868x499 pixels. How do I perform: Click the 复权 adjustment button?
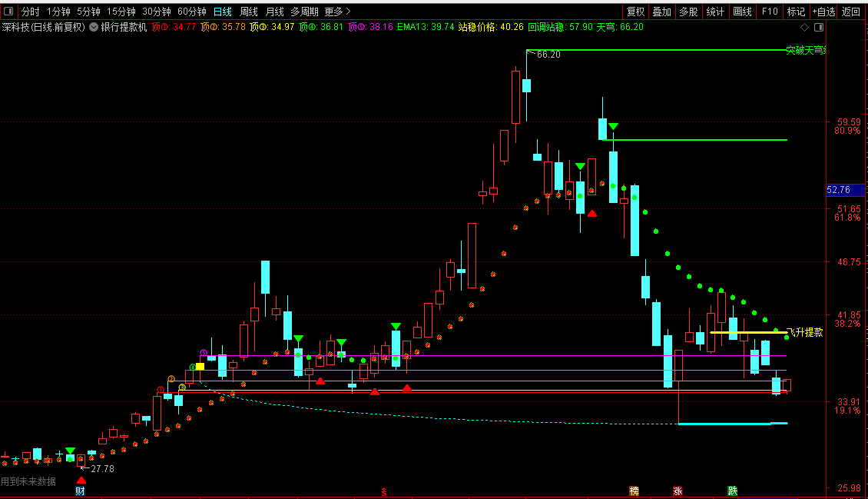635,12
